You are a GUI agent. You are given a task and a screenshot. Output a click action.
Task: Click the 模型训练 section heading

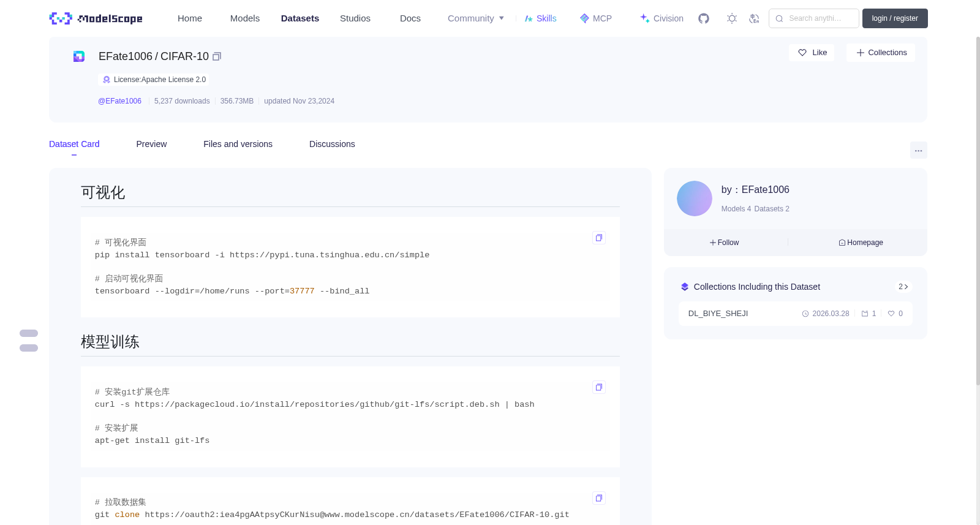tap(110, 342)
